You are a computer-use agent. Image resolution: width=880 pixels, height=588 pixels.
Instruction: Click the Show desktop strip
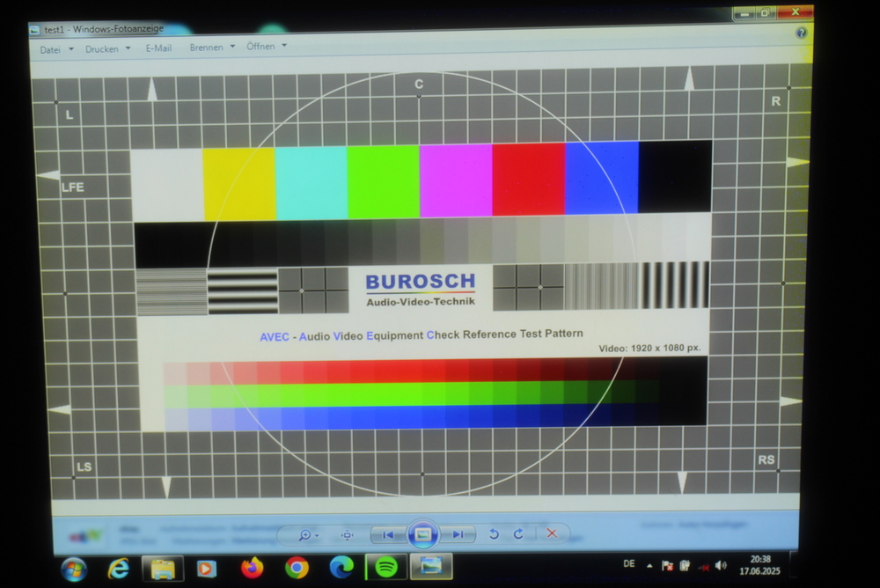coord(793,563)
